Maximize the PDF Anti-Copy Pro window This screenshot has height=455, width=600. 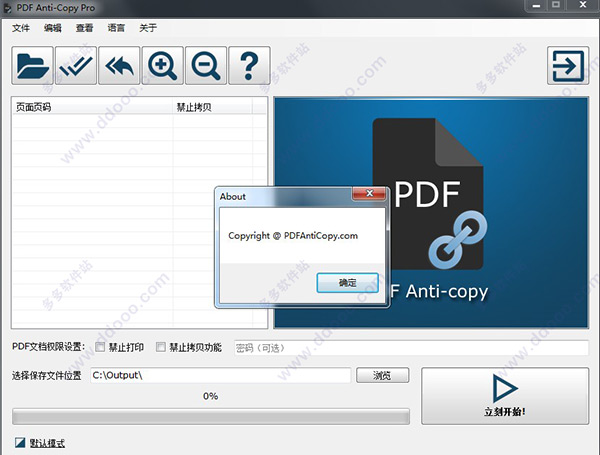[556, 5]
